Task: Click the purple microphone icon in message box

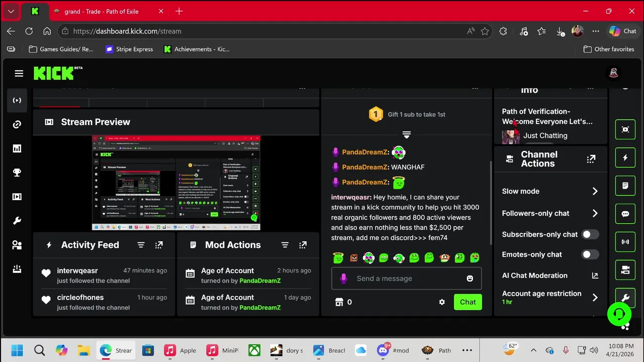Action: (344, 279)
